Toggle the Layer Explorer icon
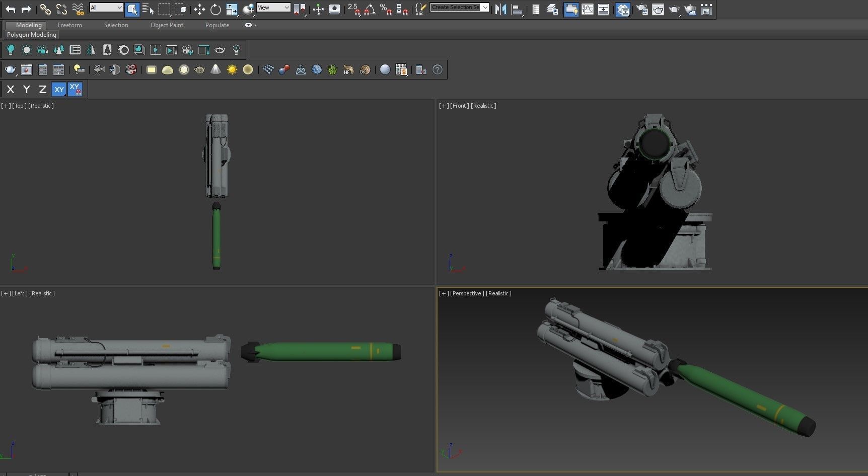 (x=552, y=9)
